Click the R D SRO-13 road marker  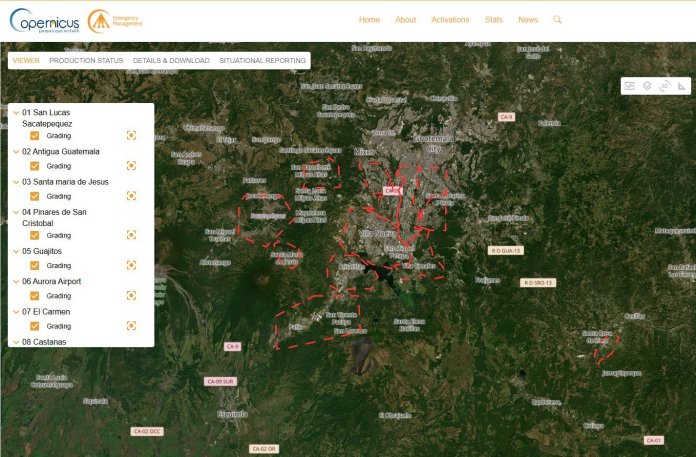point(538,283)
